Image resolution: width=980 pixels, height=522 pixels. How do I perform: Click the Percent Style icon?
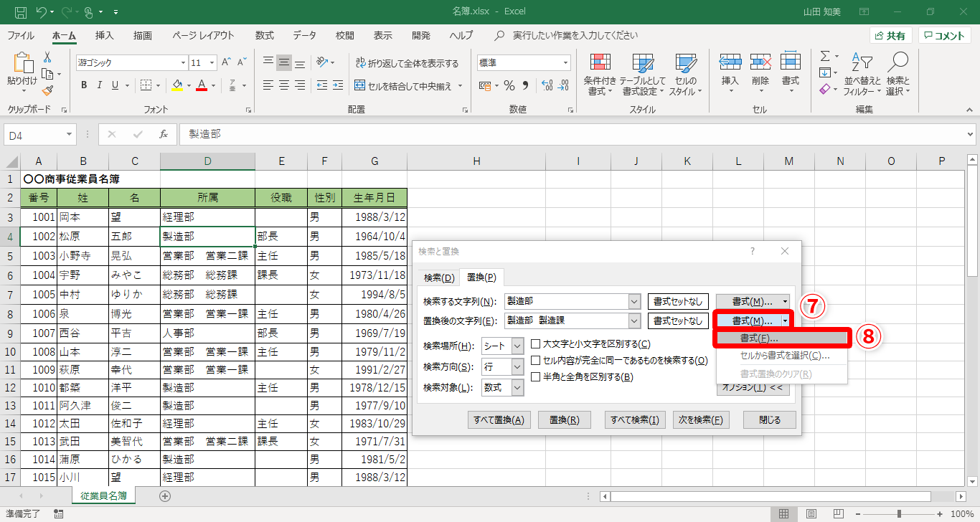509,85
